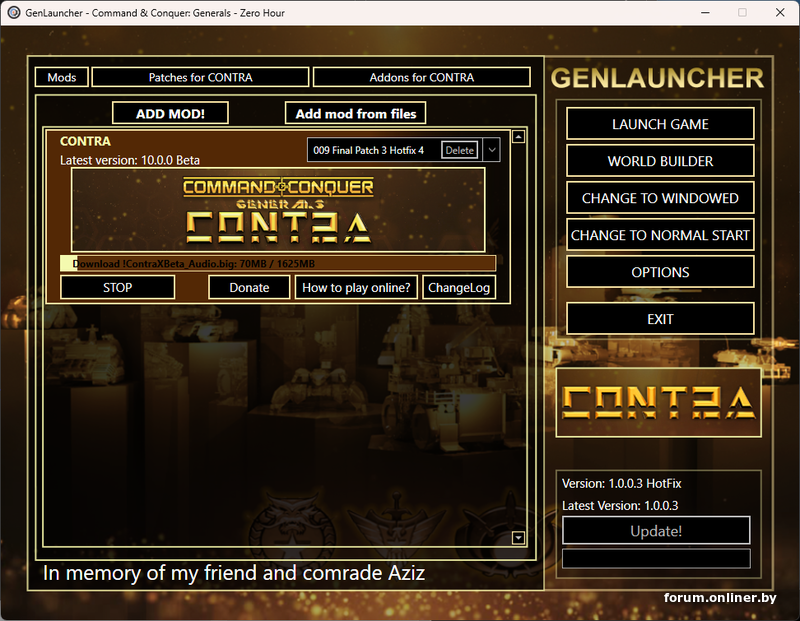Click the CONTRA mod title text

tap(85, 141)
